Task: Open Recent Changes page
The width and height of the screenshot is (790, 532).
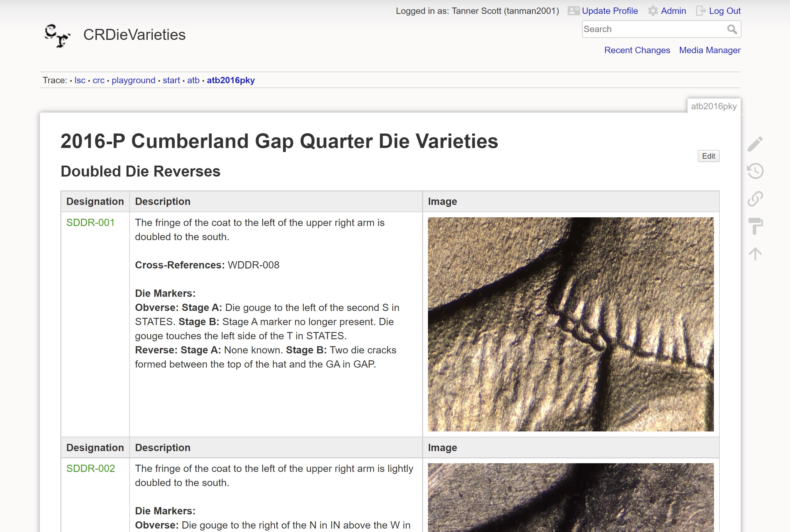Action: tap(637, 50)
